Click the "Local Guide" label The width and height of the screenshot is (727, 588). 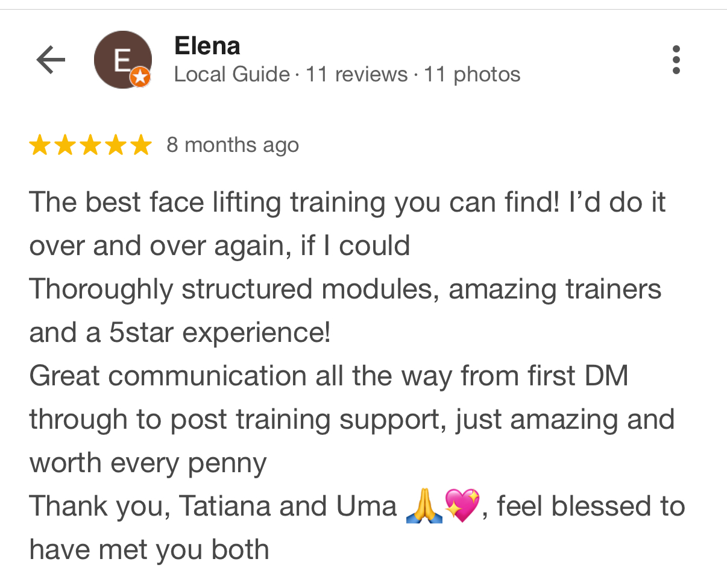tap(231, 75)
